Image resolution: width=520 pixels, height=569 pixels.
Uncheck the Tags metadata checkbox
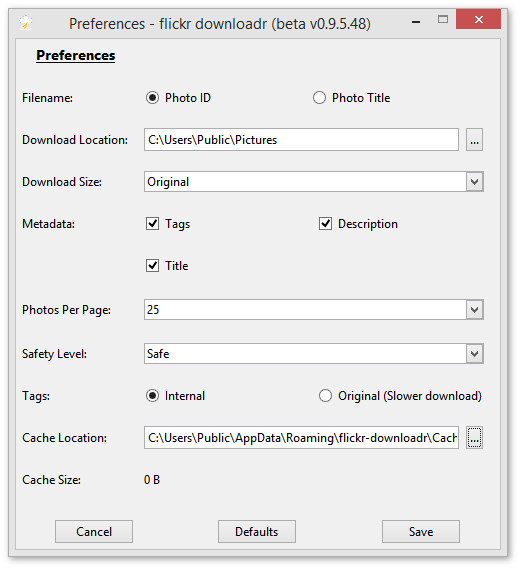152,224
